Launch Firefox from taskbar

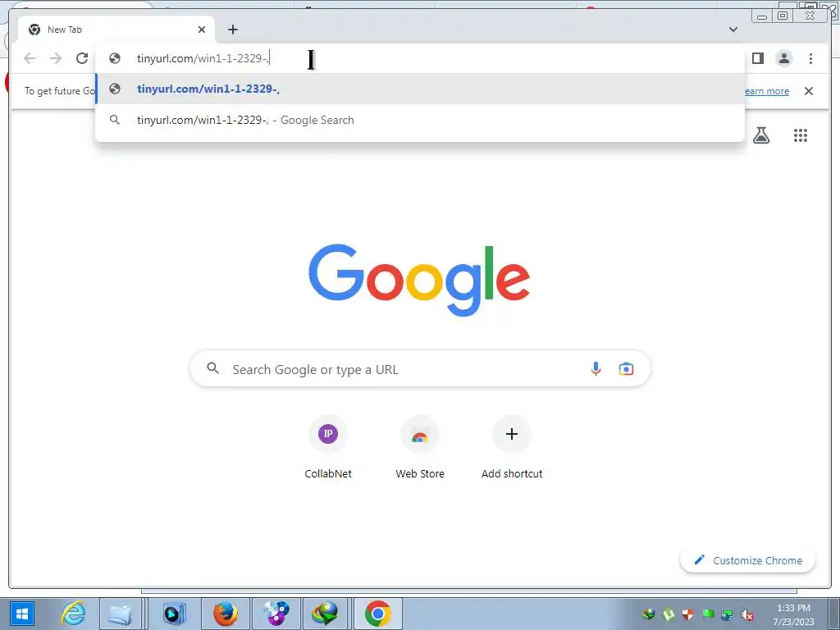(x=226, y=614)
